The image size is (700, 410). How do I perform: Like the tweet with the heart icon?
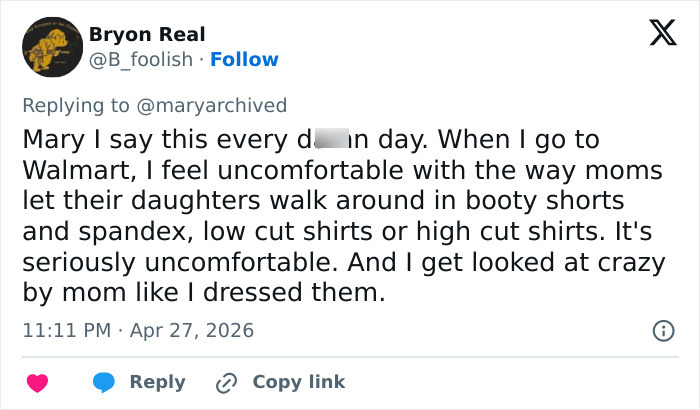pos(37,383)
